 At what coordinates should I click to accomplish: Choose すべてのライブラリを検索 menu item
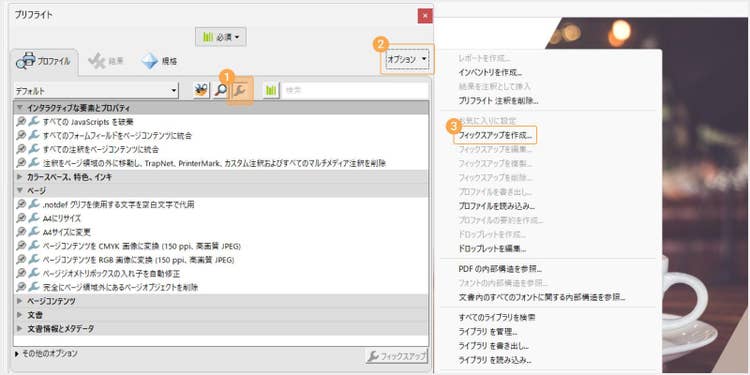point(496,317)
